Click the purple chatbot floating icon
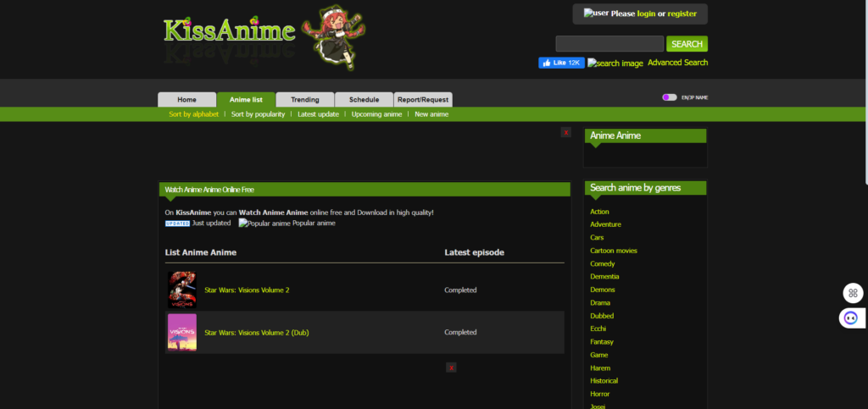This screenshot has height=409, width=868. coord(851,318)
